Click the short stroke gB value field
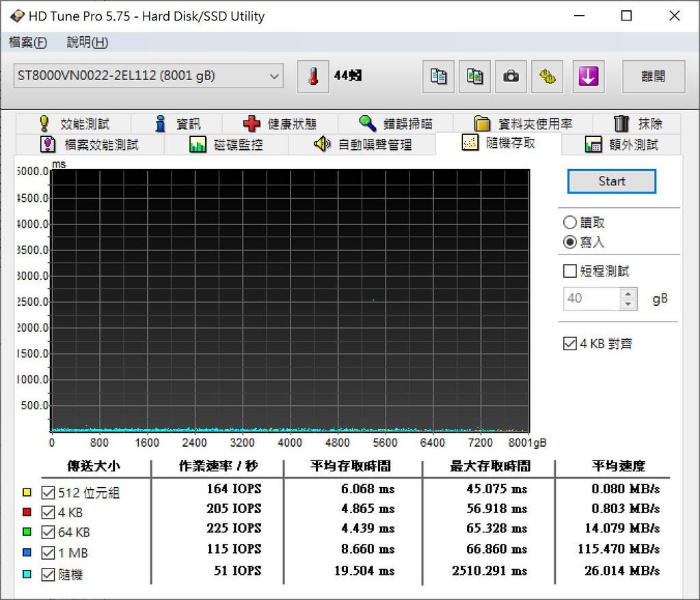Screen dimensions: 700x600 [591, 298]
